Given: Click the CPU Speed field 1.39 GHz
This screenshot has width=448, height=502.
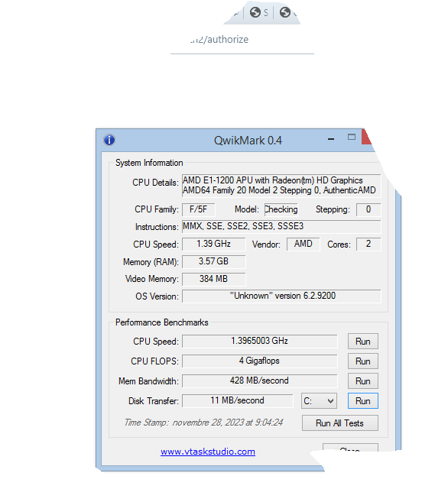Looking at the screenshot, I should tap(214, 245).
